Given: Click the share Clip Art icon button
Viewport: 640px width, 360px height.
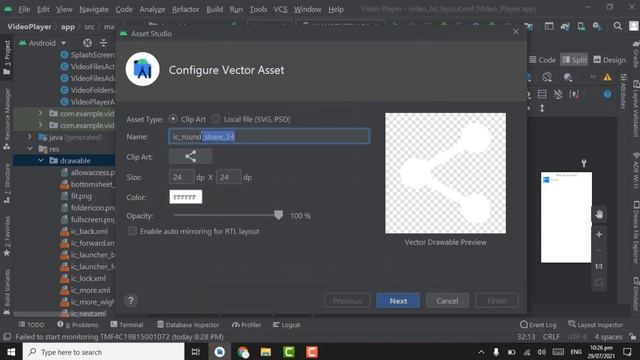Looking at the screenshot, I should tap(191, 156).
